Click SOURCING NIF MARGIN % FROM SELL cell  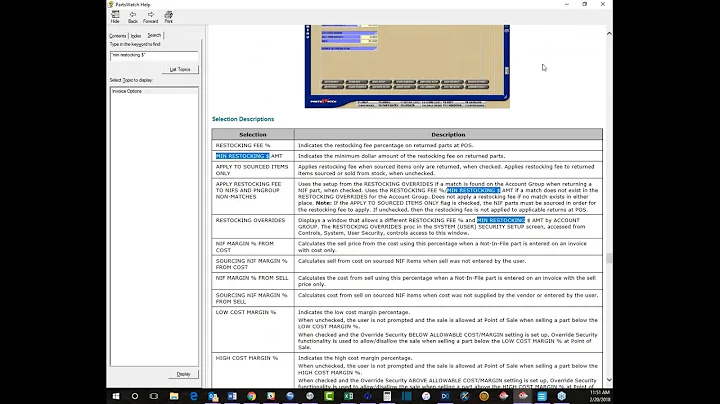(251, 298)
